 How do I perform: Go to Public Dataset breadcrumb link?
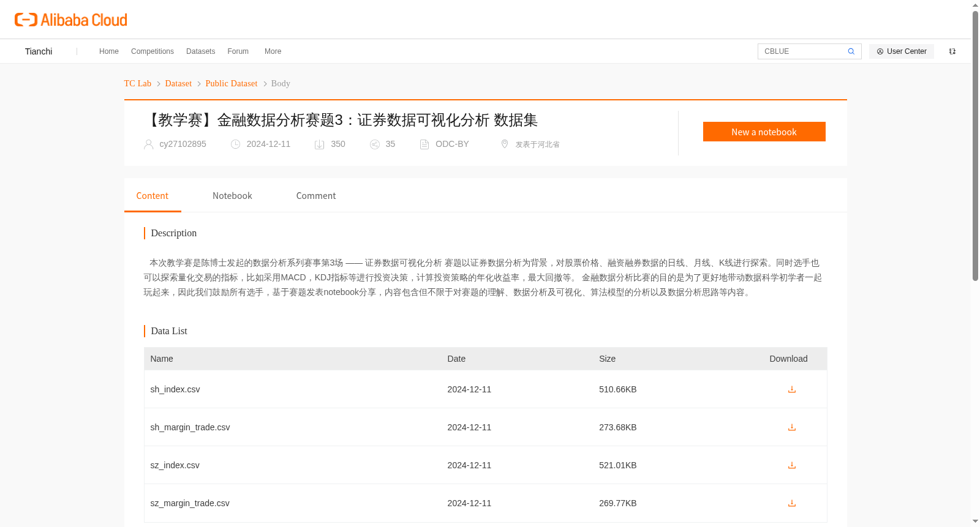click(x=232, y=83)
